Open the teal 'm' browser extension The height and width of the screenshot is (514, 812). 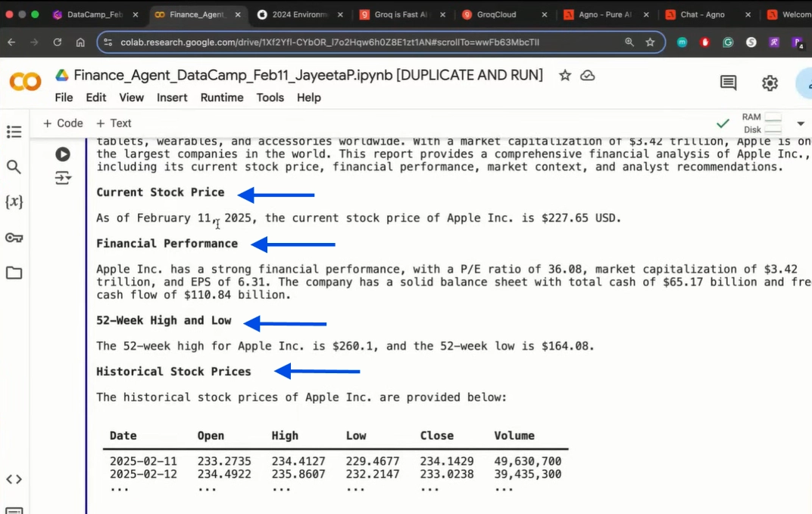[682, 42]
